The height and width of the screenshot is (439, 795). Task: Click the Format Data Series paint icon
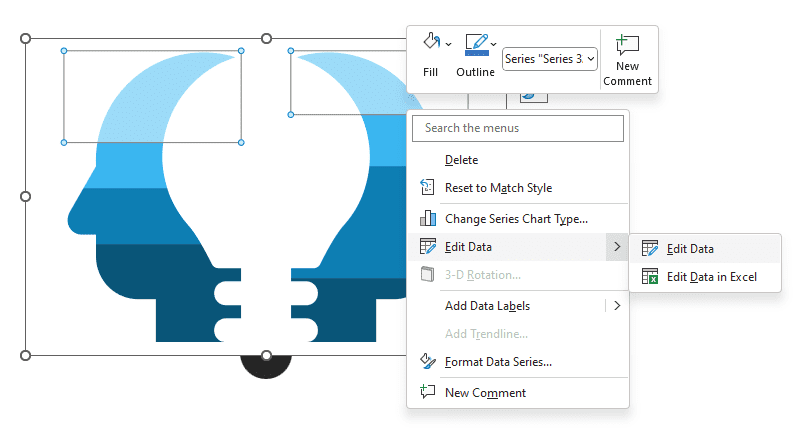click(428, 361)
